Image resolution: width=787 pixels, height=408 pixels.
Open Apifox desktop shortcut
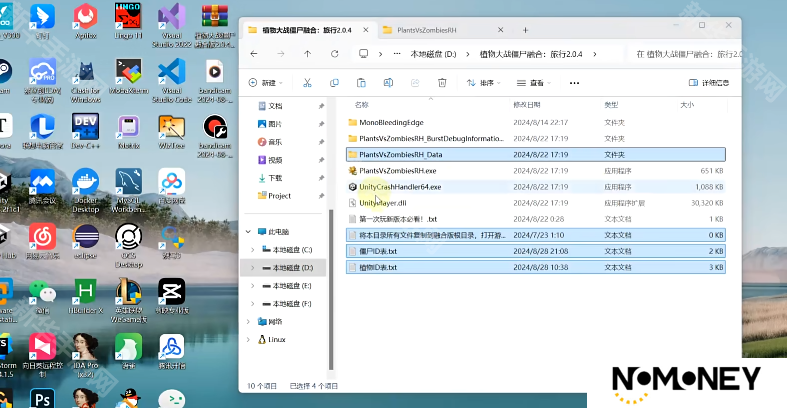click(85, 21)
